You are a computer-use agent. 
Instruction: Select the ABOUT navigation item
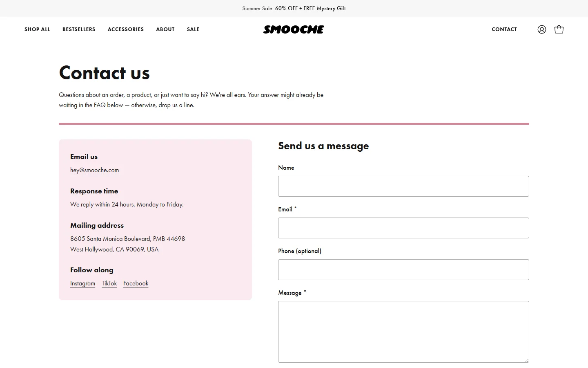165,29
